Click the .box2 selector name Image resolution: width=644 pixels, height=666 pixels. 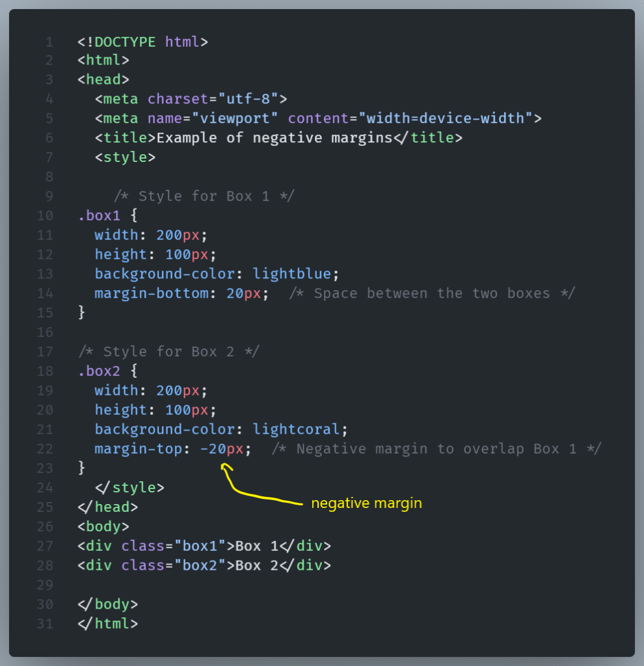pos(100,371)
